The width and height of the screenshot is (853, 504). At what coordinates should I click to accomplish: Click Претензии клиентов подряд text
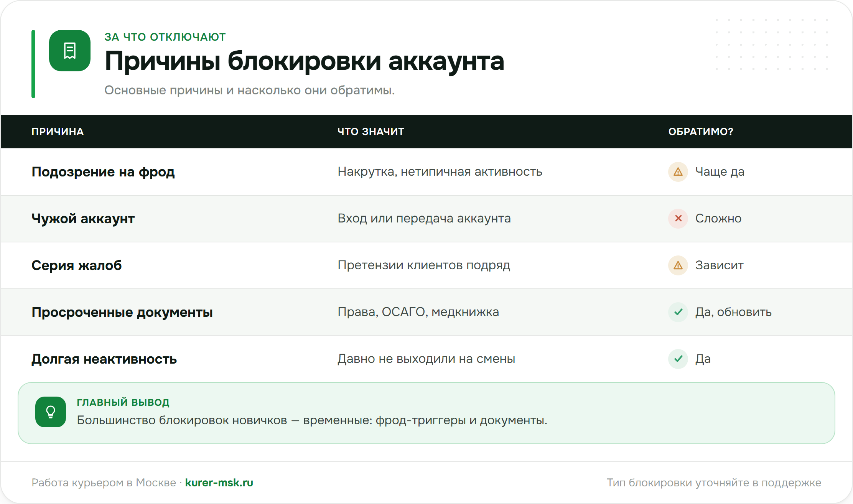click(x=424, y=265)
